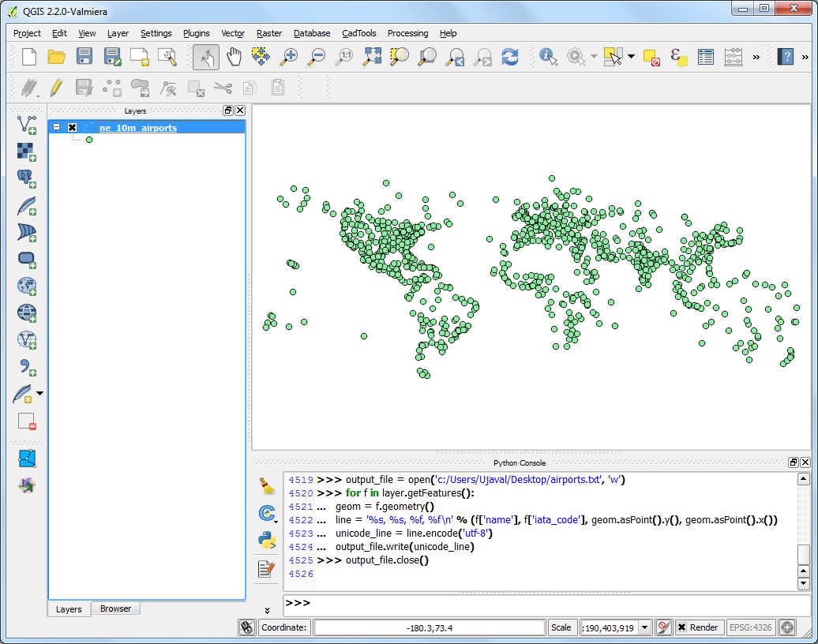Click Add Raster Layer icon

[27, 152]
